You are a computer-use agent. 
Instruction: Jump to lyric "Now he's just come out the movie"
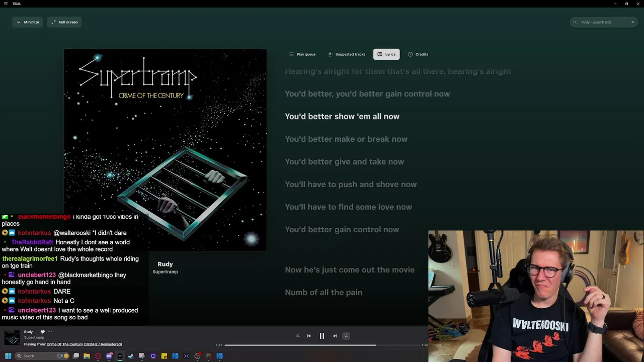350,269
